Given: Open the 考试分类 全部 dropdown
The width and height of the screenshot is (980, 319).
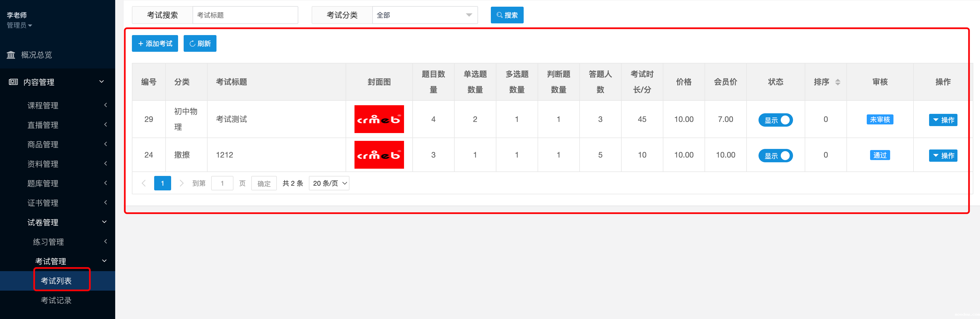Looking at the screenshot, I should 425,15.
